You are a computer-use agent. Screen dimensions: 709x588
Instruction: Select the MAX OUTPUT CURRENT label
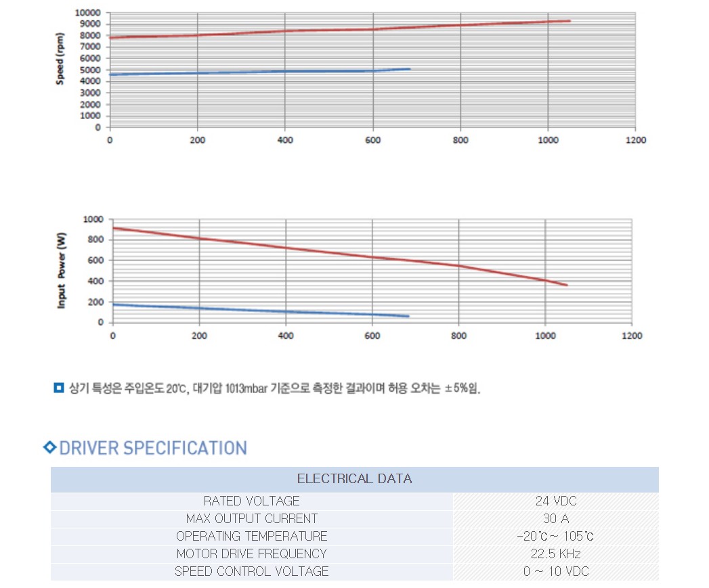251,519
